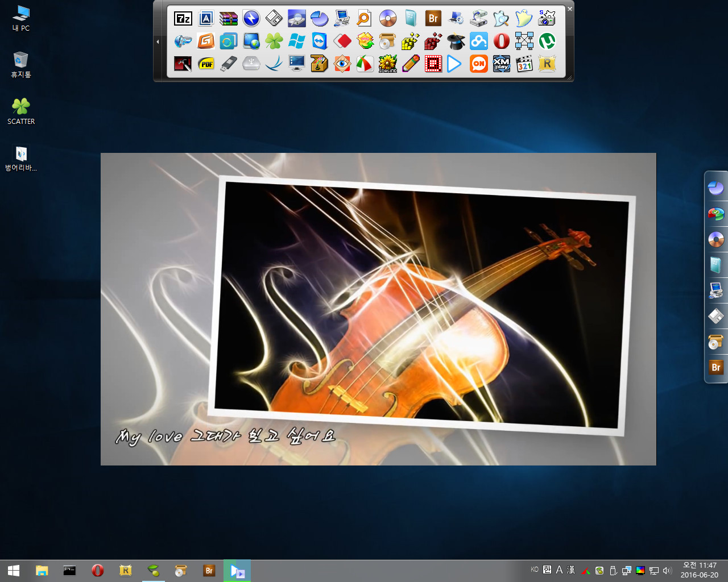
Task: Launch the white A document icon in dock
Action: coord(206,18)
